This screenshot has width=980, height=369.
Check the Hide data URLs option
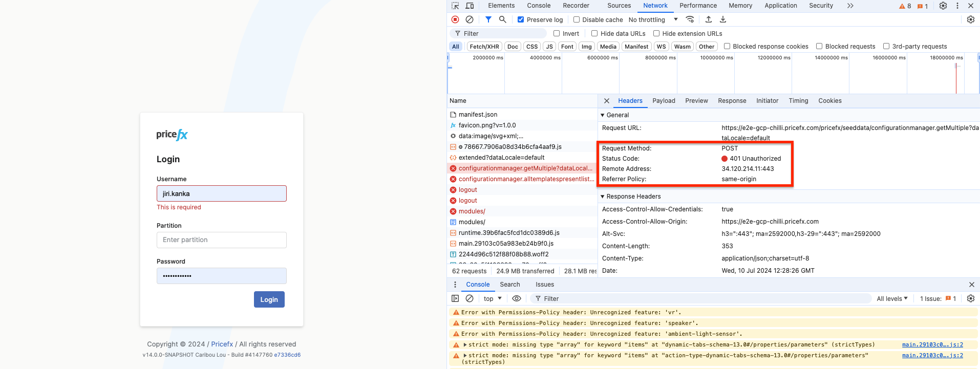tap(594, 34)
